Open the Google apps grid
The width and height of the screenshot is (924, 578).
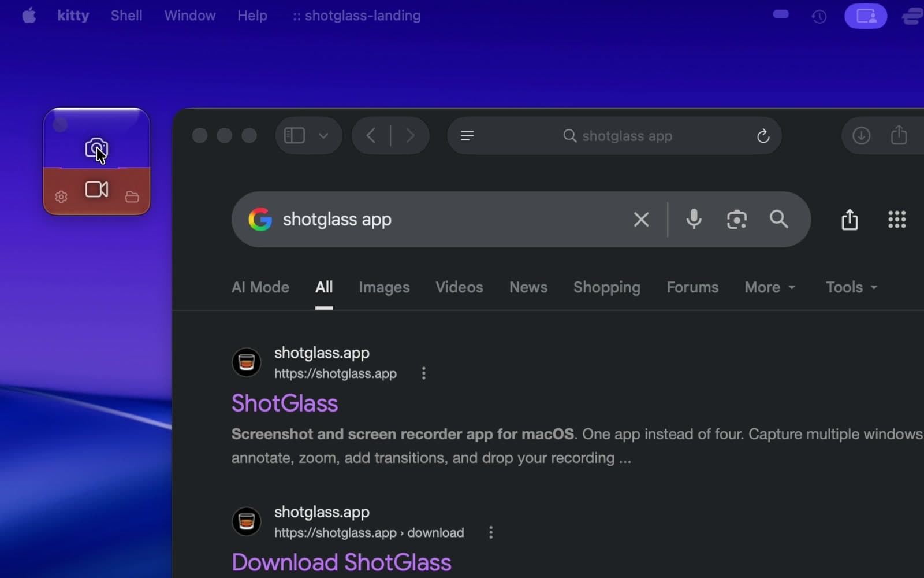click(897, 220)
